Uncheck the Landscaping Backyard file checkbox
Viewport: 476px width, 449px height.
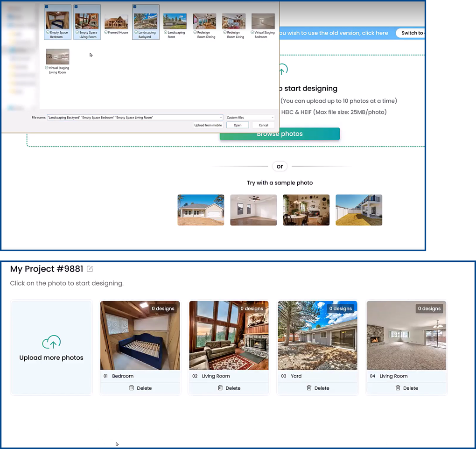(x=135, y=7)
